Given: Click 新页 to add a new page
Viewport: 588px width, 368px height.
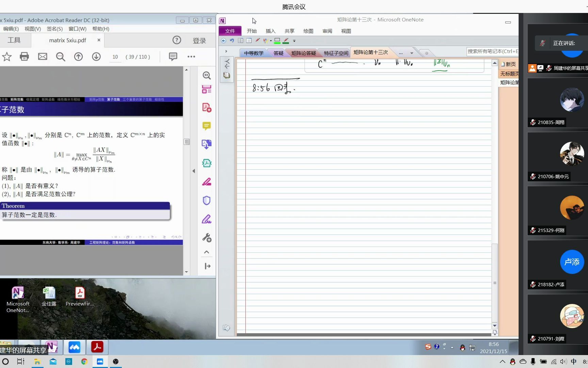Looking at the screenshot, I should pyautogui.click(x=508, y=64).
